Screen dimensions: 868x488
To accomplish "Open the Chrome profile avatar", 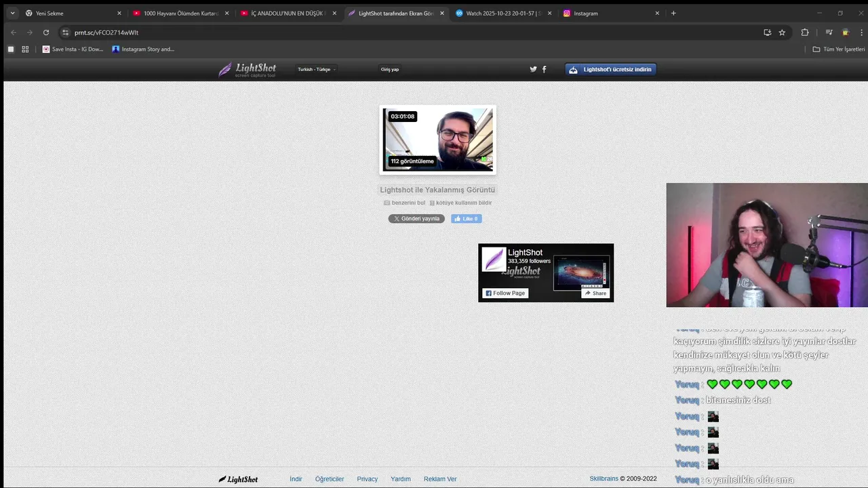I will (x=845, y=32).
